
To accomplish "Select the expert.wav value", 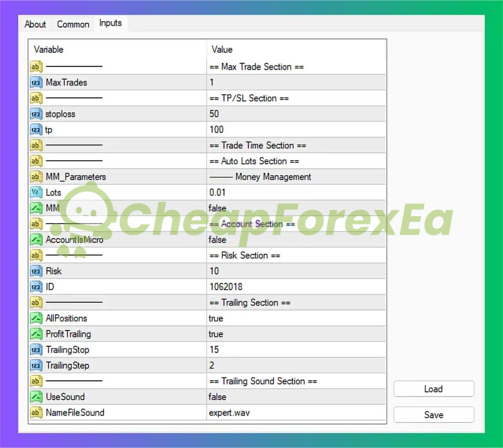I will [x=229, y=413].
